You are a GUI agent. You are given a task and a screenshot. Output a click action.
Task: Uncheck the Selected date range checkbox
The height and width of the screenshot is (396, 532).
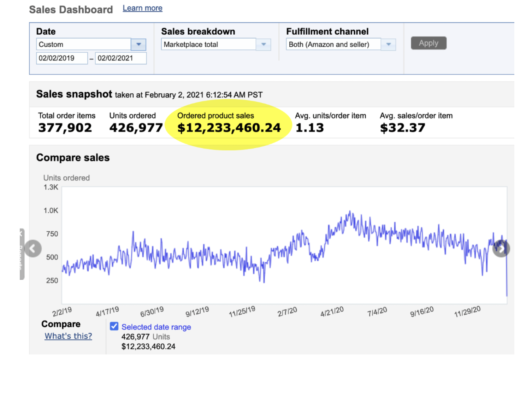[x=114, y=326]
